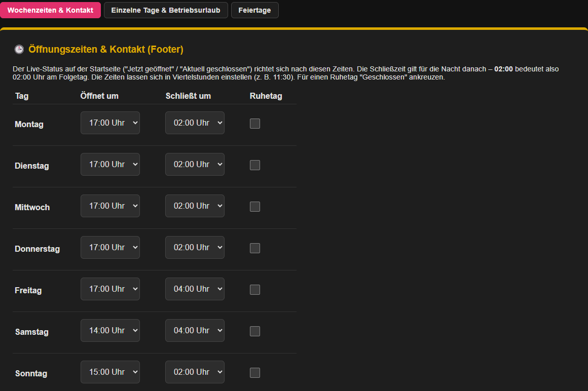Select Donnerstag closing time dropdown
Image resolution: width=588 pixels, height=391 pixels.
tap(195, 248)
